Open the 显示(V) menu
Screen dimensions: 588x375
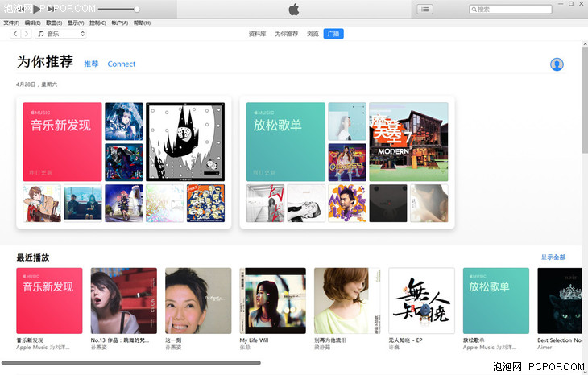pos(76,23)
